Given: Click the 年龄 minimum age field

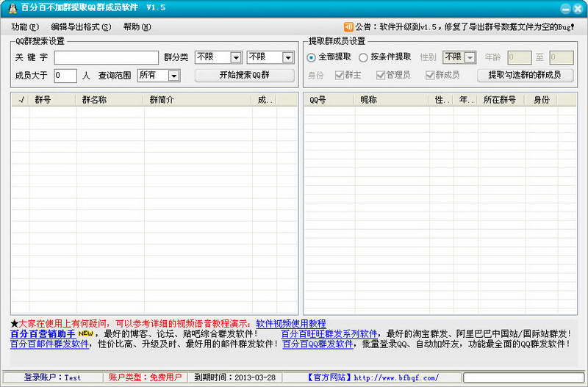Looking at the screenshot, I should [x=520, y=57].
